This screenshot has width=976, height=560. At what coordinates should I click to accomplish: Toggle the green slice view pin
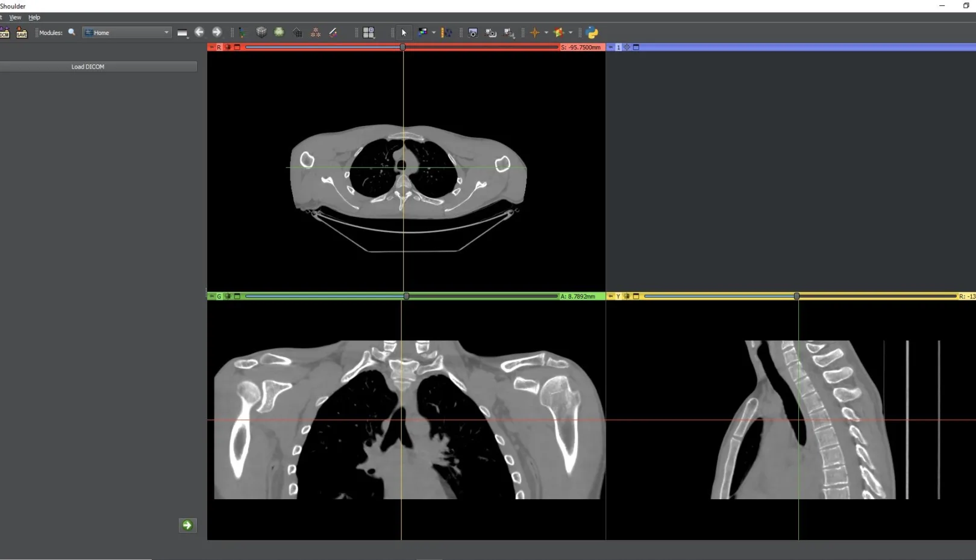[211, 296]
